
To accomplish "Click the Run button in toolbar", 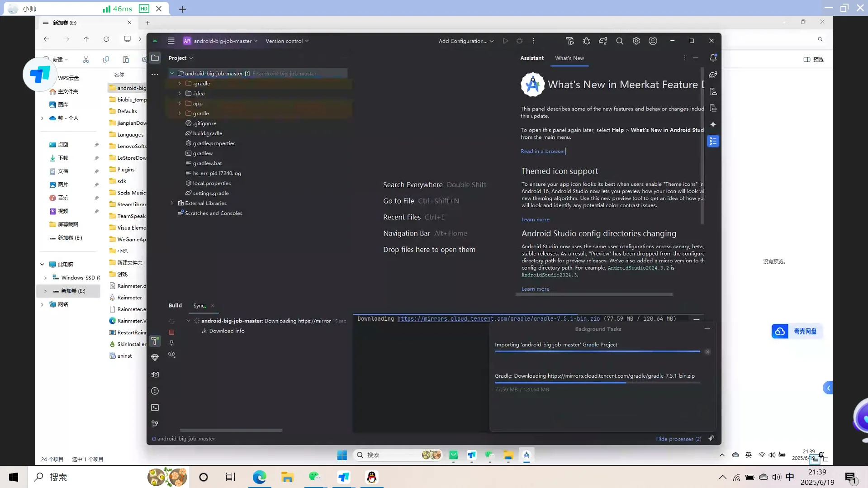I will click(x=505, y=41).
